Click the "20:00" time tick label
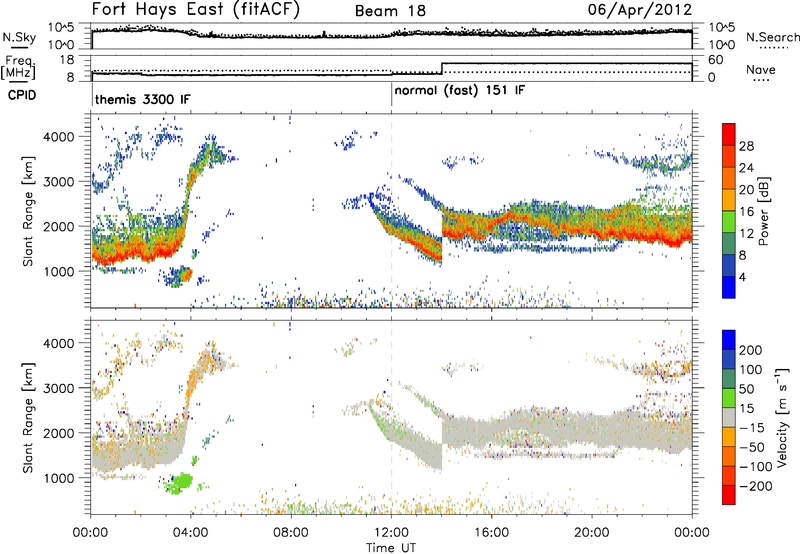Screen dimensions: 800x554 point(592,533)
